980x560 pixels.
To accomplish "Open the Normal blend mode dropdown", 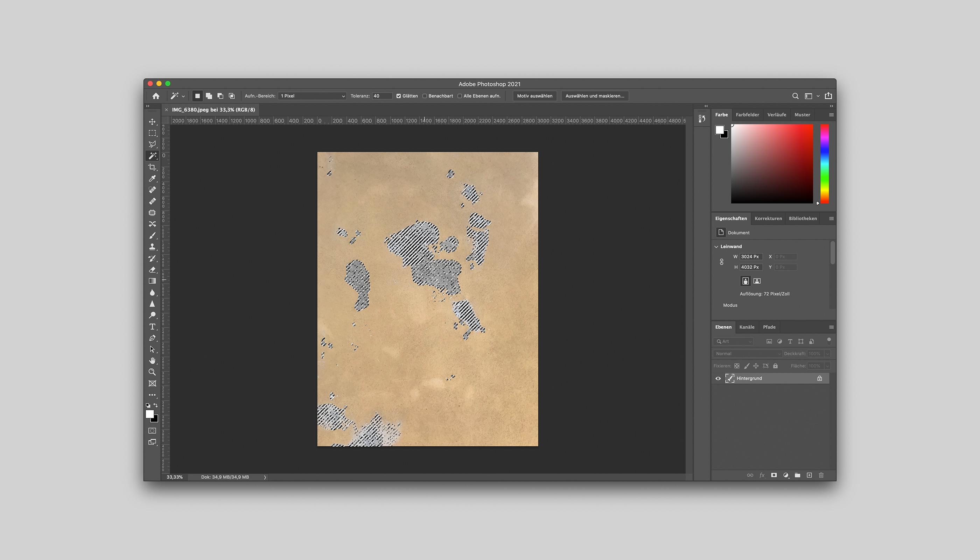I will click(747, 354).
